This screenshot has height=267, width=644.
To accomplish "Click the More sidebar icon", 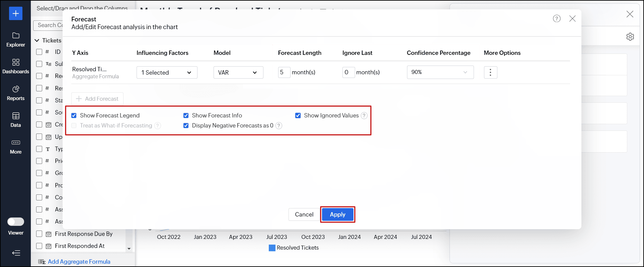I will 16,143.
